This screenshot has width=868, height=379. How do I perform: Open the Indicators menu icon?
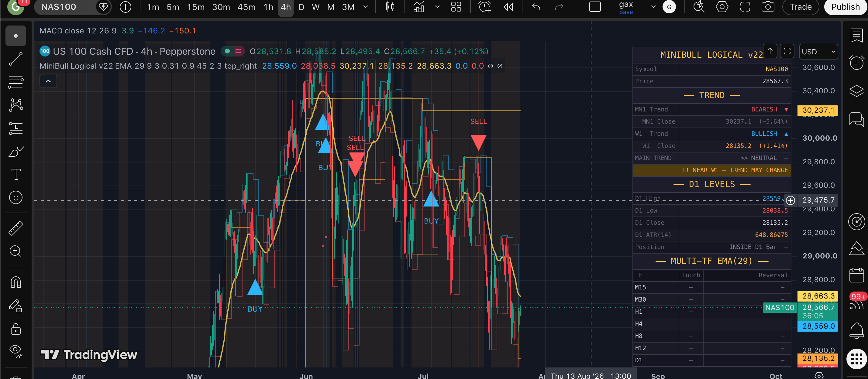click(x=419, y=7)
